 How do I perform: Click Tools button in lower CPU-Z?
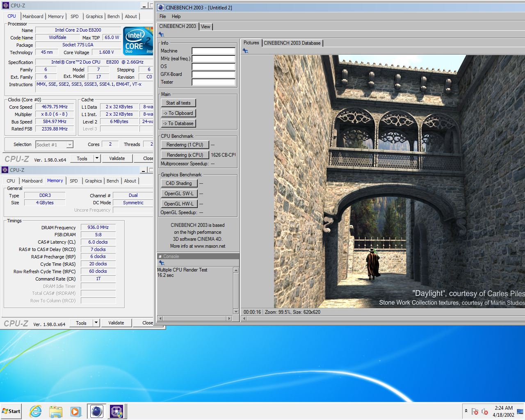click(x=81, y=323)
